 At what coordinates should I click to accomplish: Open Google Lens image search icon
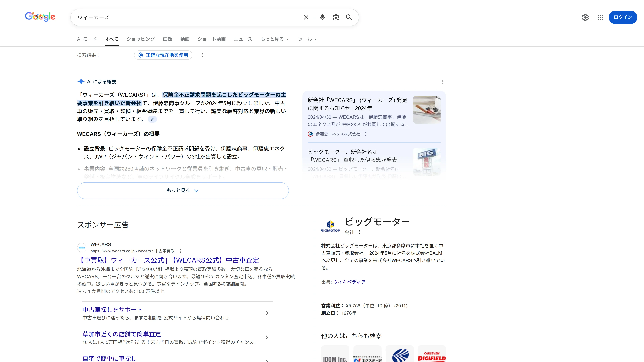(336, 17)
